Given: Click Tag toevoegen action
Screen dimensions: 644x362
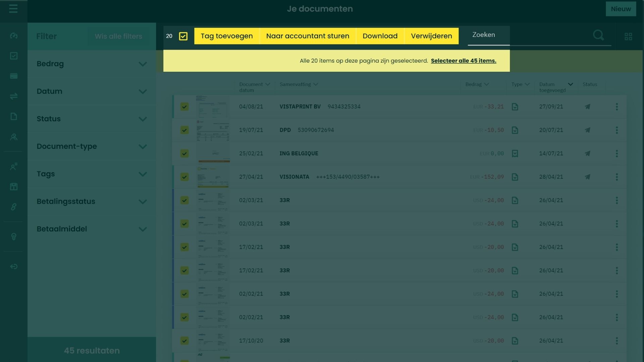Looking at the screenshot, I should click(227, 36).
